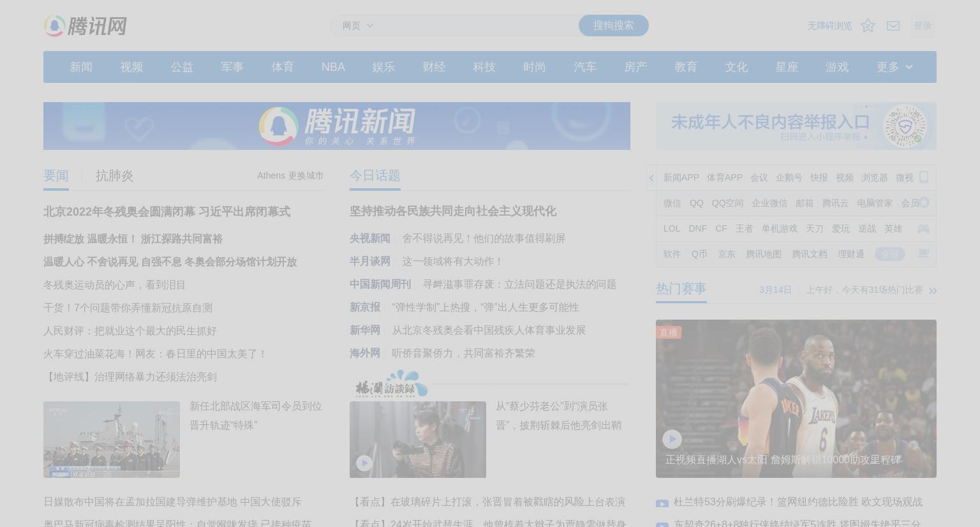980x527 pixels.
Task: Open 腾讯地图 service link
Action: [x=764, y=254]
